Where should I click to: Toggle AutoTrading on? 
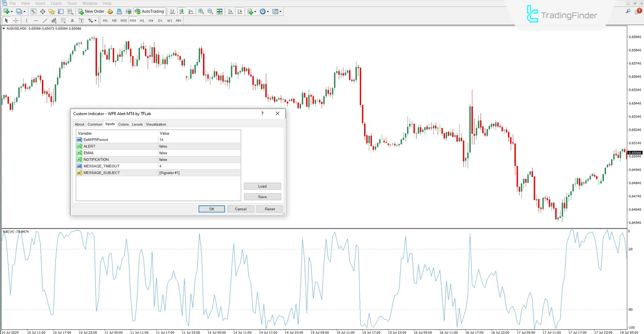[149, 11]
